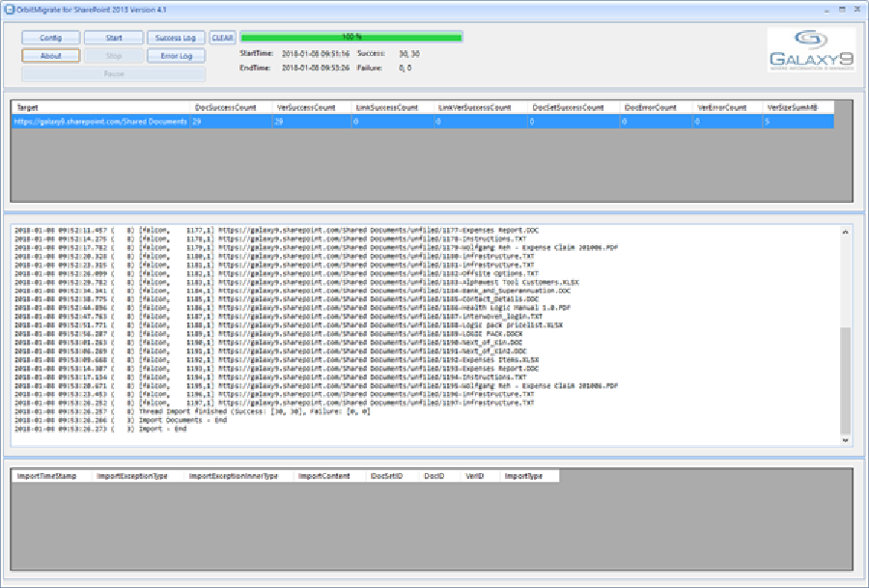The height and width of the screenshot is (588, 869).
Task: Click the ImportContent column header
Action: point(329,476)
